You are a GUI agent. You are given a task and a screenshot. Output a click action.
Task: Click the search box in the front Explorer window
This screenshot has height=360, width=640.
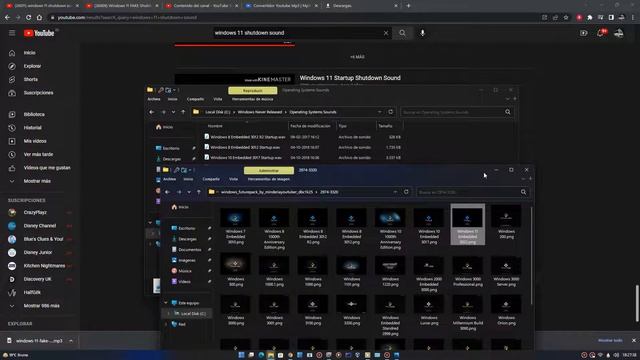pos(473,192)
